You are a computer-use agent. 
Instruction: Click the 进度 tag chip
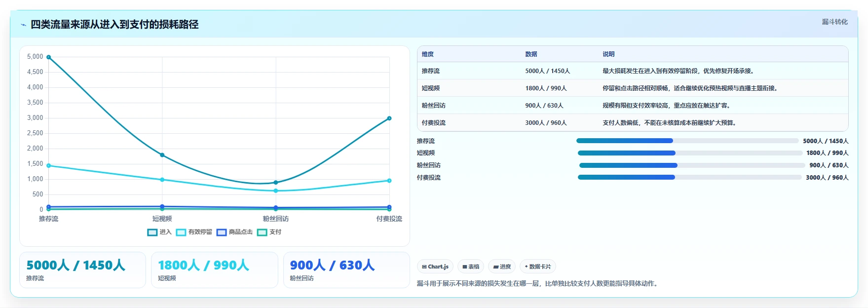point(502,267)
